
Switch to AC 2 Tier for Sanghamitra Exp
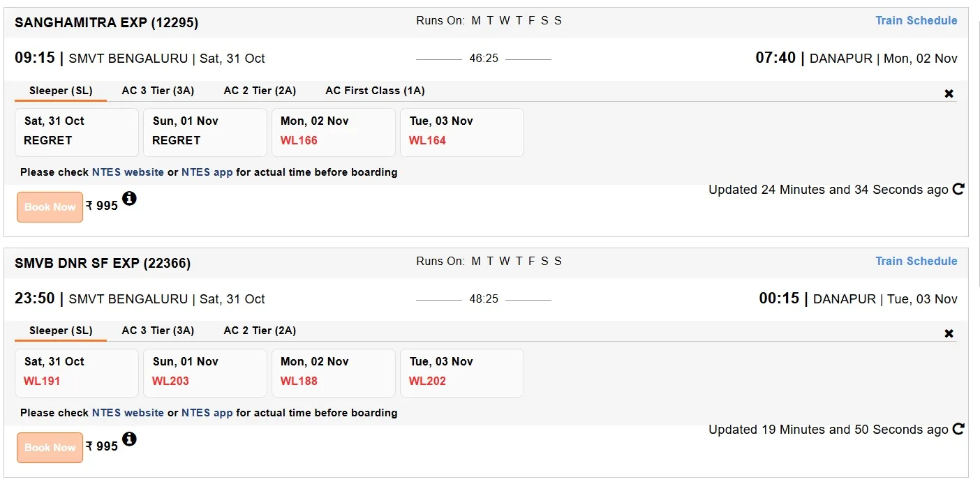pos(260,91)
